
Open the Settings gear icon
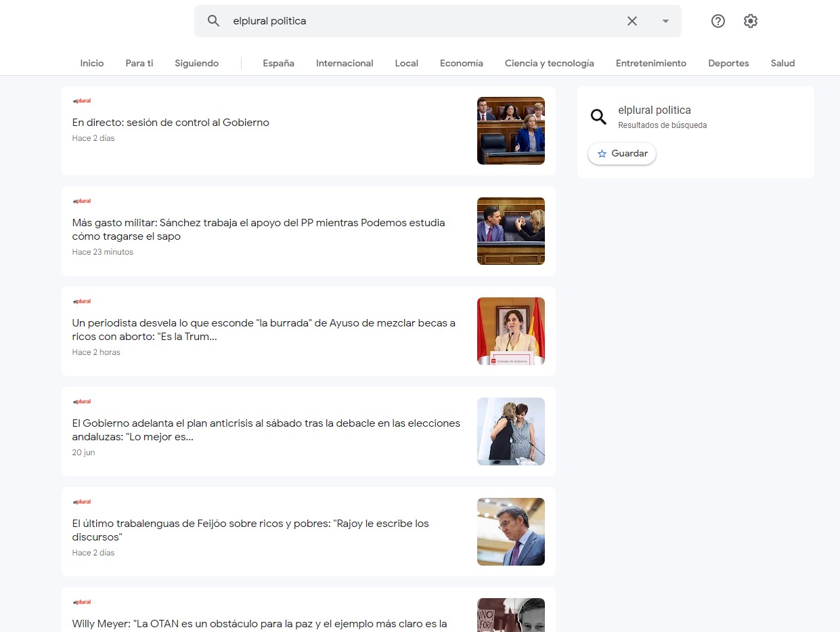(751, 21)
